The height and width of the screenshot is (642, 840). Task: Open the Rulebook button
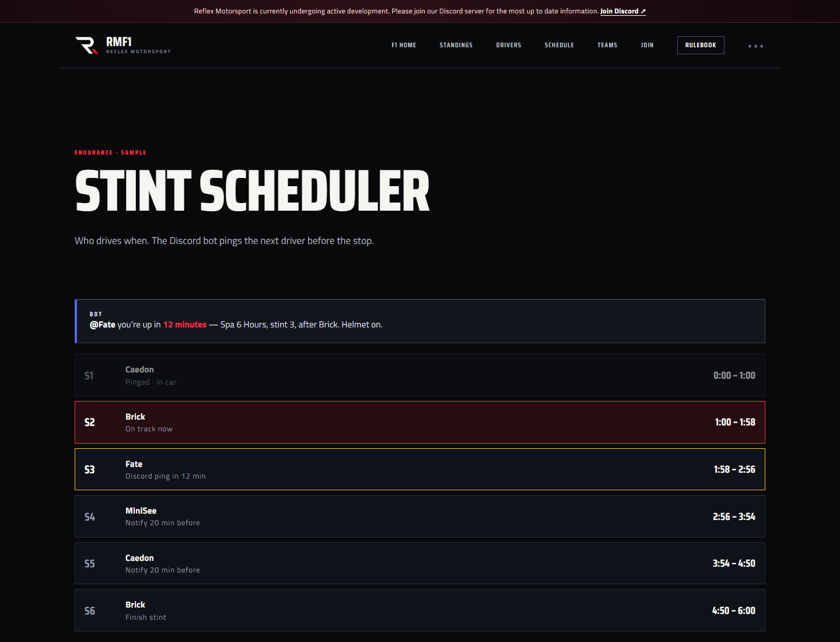(x=701, y=45)
